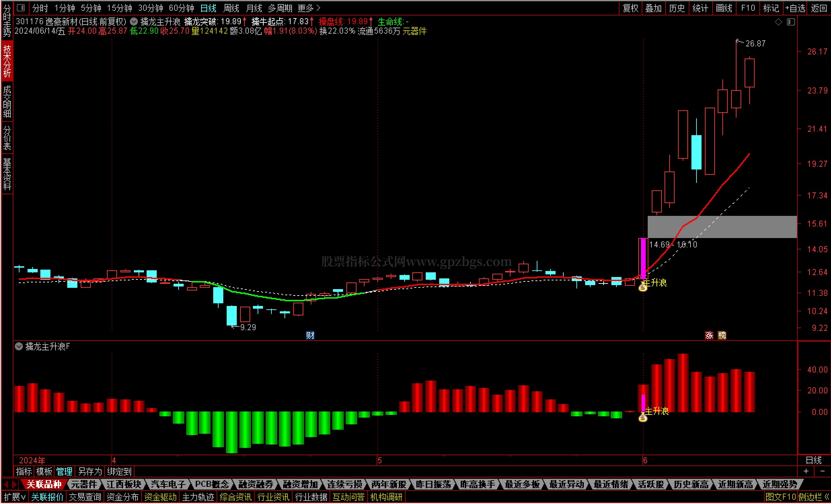Expand the 更多 timeframe options
Viewport: 831px width, 504px height.
[309, 8]
